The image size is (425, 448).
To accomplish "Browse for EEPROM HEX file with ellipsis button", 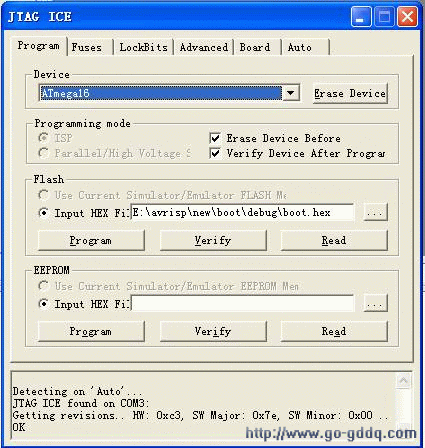I will 375,303.
